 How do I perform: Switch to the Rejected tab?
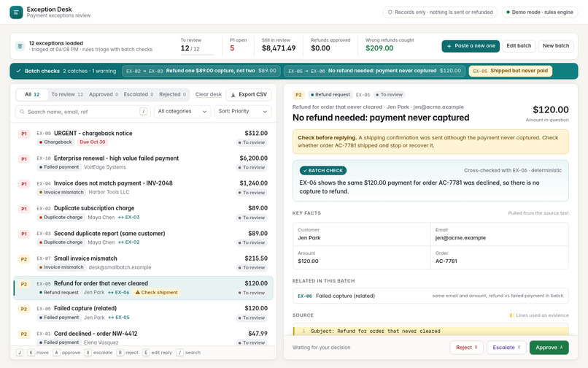tap(172, 95)
